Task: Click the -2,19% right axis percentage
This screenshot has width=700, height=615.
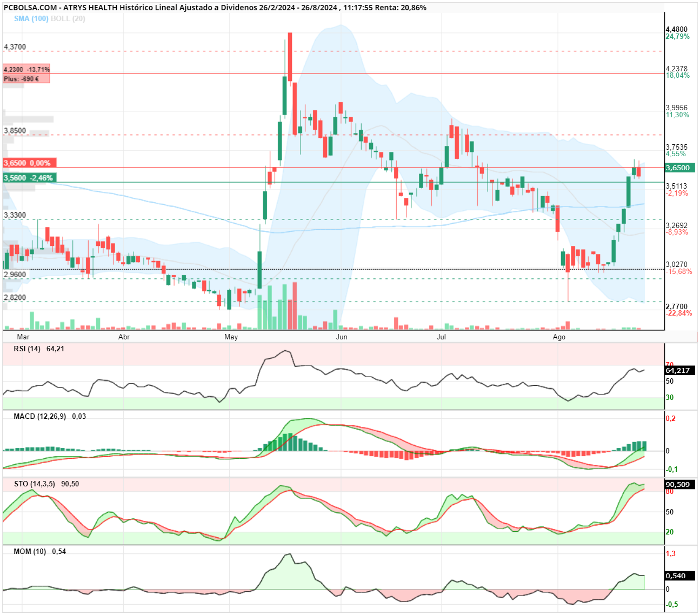Action: pyautogui.click(x=677, y=193)
